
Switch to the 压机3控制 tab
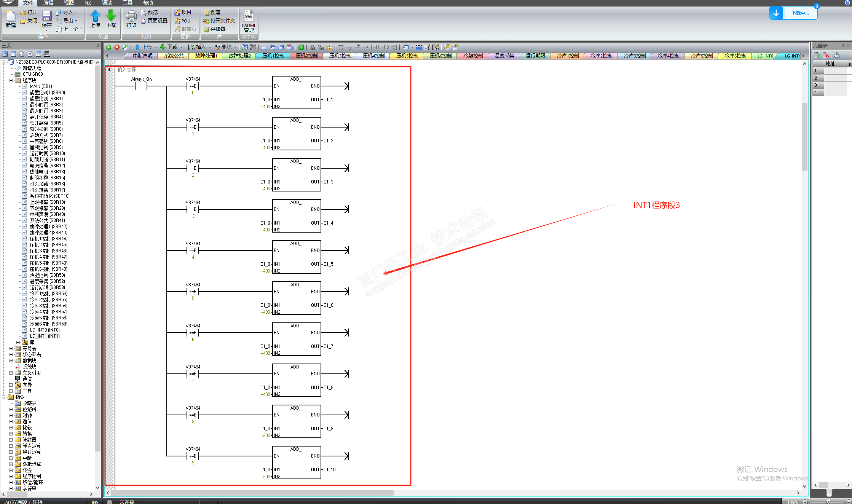coord(340,56)
